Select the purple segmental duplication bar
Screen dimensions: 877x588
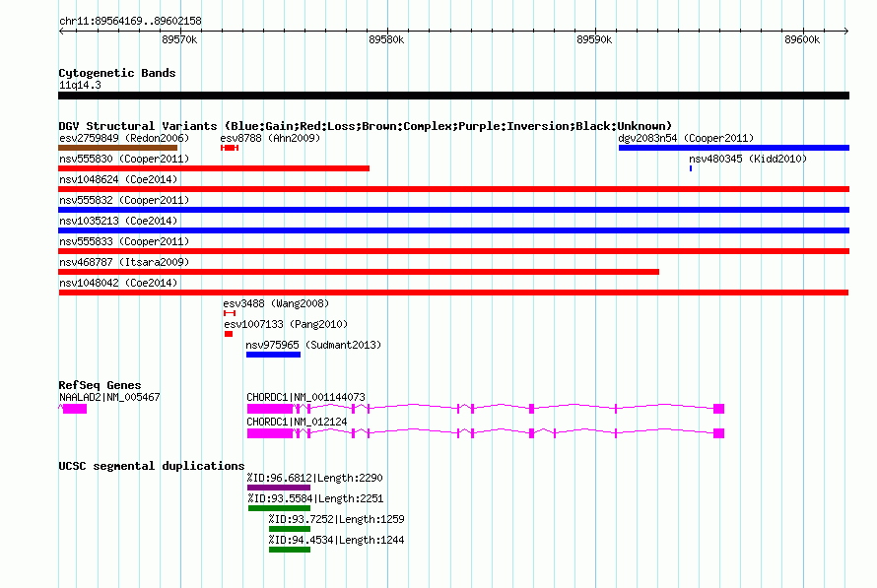(279, 488)
